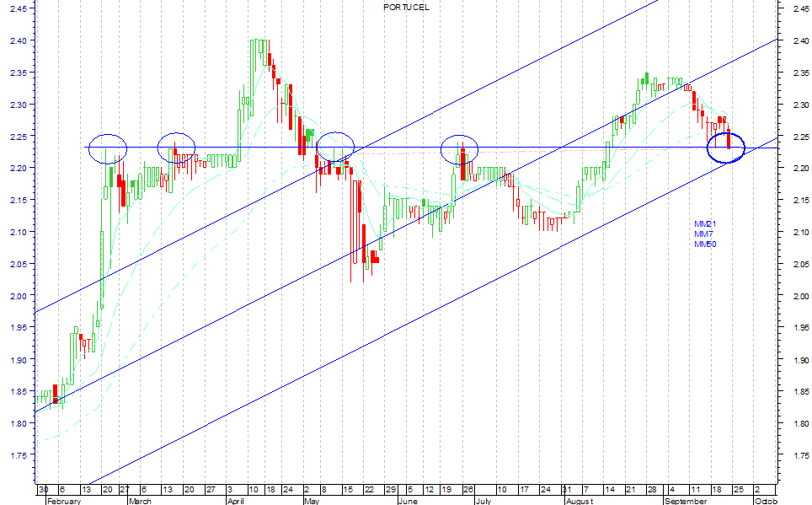Click the 2.20 value on right axis

(x=801, y=169)
